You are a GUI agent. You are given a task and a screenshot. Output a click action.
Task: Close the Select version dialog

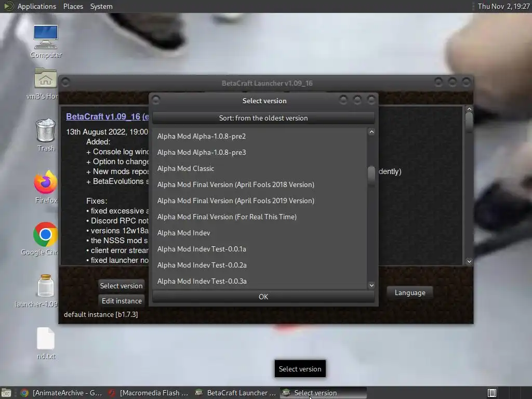coord(371,100)
